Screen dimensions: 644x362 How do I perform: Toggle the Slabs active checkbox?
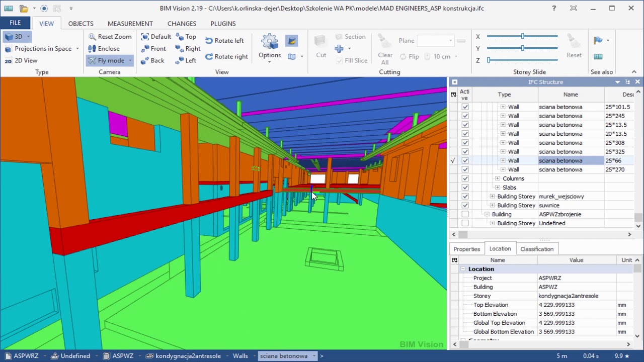pyautogui.click(x=465, y=188)
